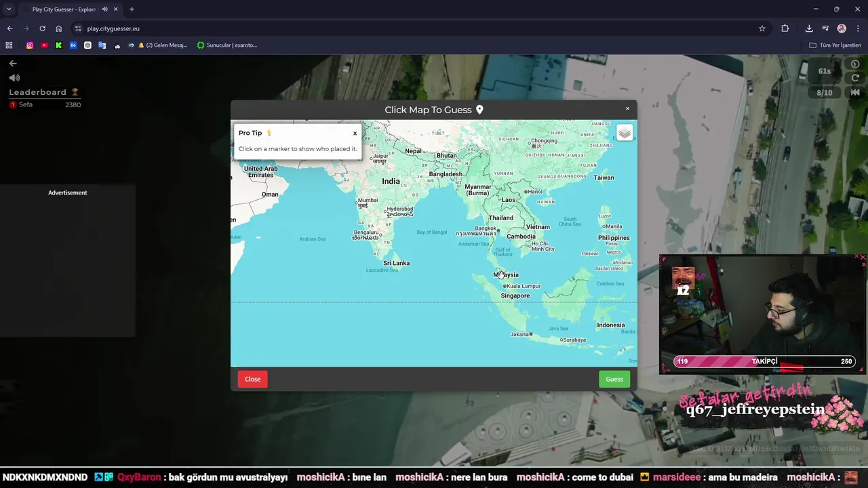
Task: Click Jakarta on the map
Action: [519, 334]
